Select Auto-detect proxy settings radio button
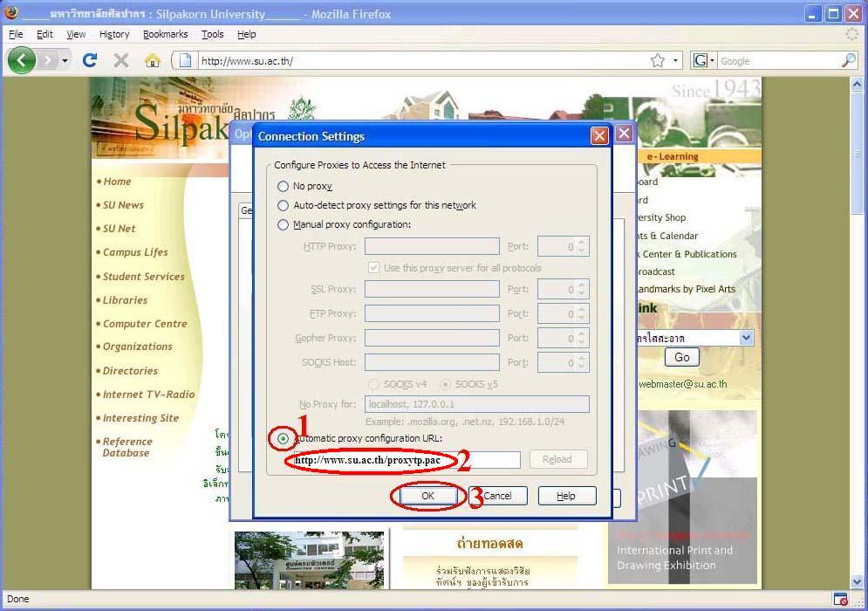The image size is (868, 611). pyautogui.click(x=283, y=205)
